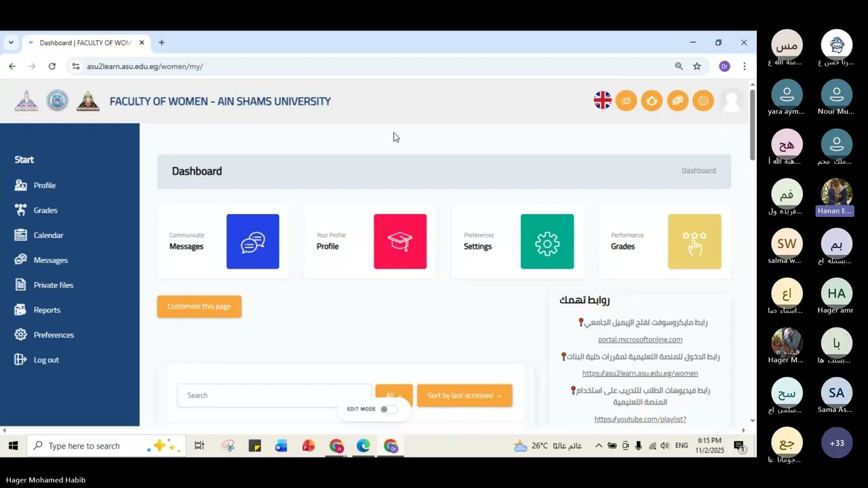Viewport: 868px width, 488px height.
Task: Click the volume speaker tray icon
Action: [665, 446]
